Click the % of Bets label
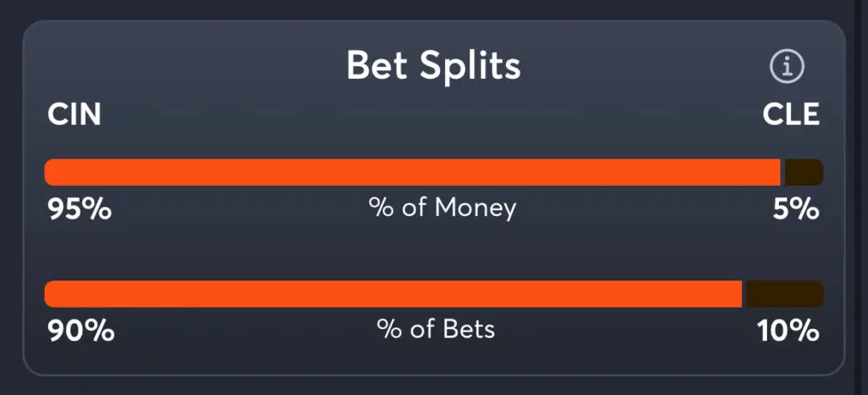 [436, 329]
